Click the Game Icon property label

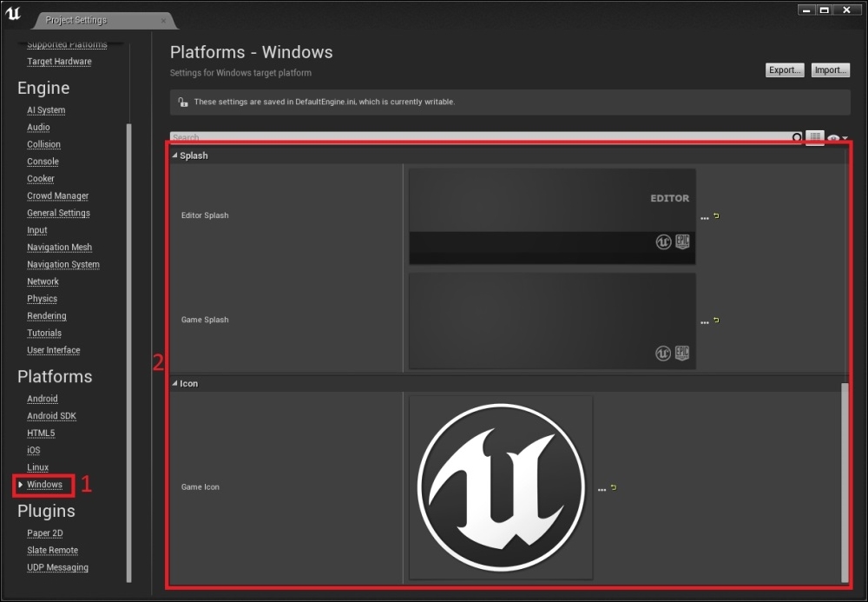pyautogui.click(x=200, y=486)
